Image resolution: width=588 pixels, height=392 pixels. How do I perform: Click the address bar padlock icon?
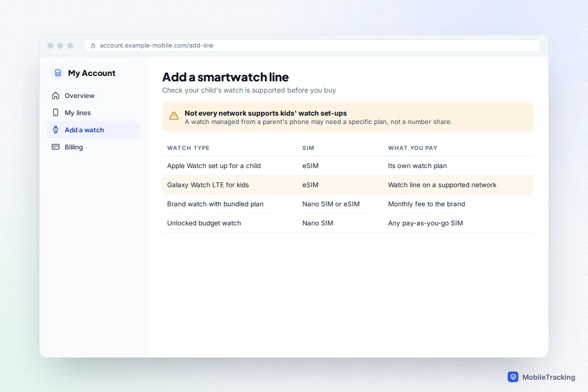(x=93, y=46)
